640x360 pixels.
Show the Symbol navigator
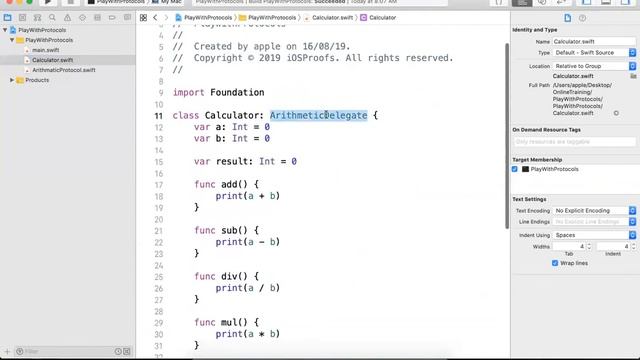click(x=37, y=18)
